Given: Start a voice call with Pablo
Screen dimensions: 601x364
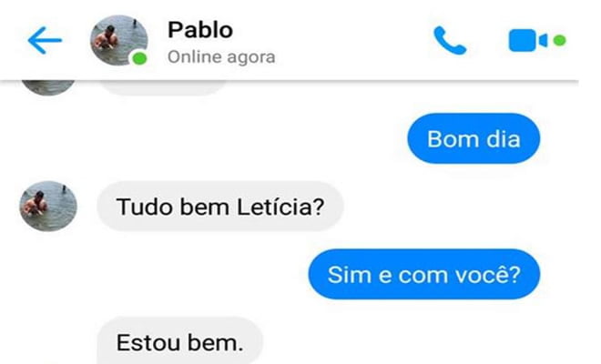Looking at the screenshot, I should [x=450, y=40].
